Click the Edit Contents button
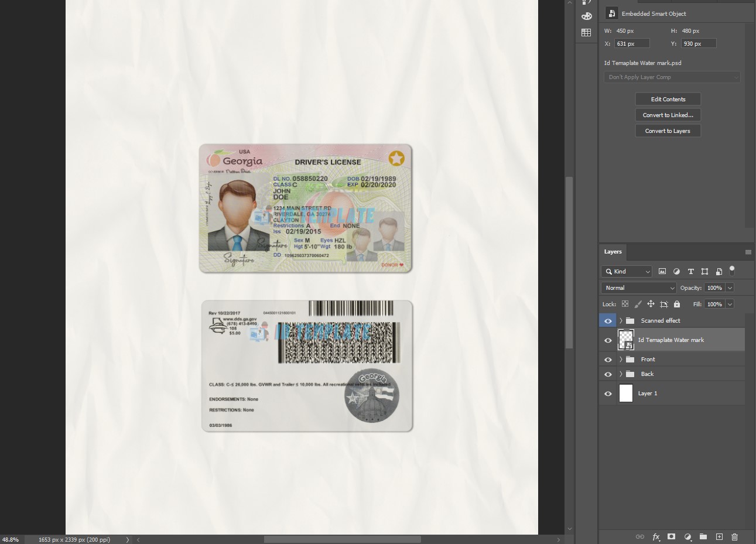 (x=668, y=99)
